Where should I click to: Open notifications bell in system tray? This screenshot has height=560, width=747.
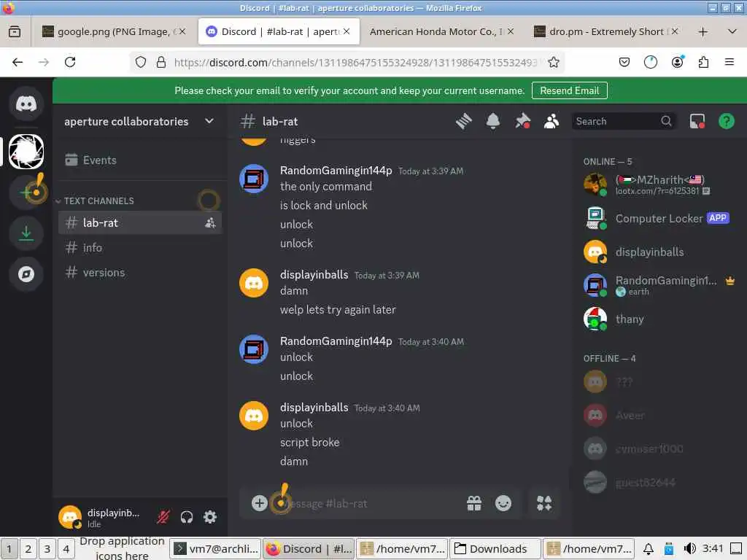click(x=649, y=549)
